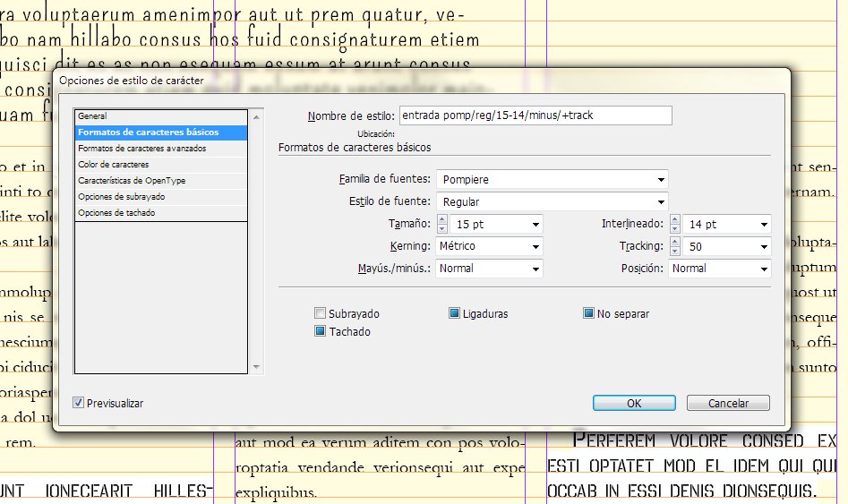Select General in the category list

coord(160,116)
